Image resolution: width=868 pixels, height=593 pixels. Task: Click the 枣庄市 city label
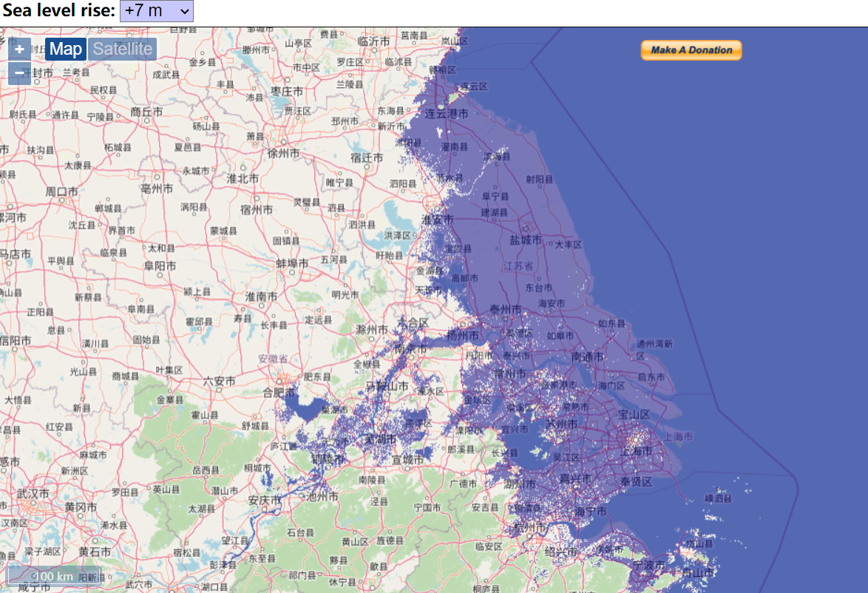pyautogui.click(x=287, y=92)
